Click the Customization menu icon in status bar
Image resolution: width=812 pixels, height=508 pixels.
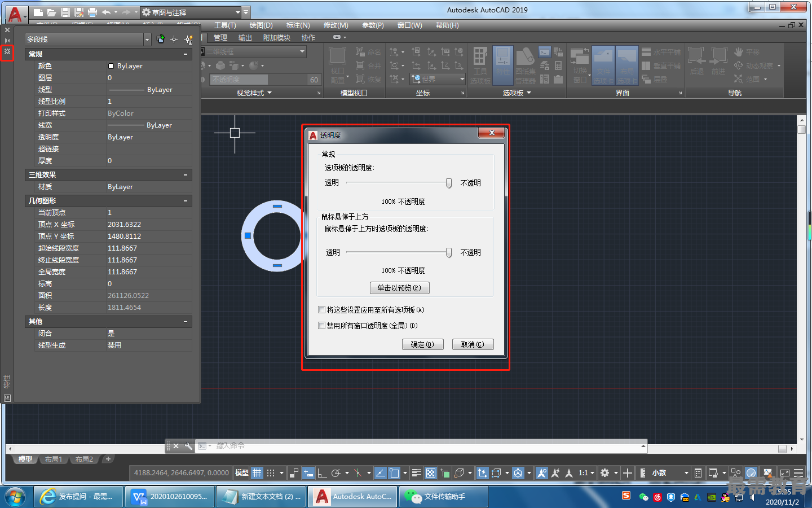798,473
